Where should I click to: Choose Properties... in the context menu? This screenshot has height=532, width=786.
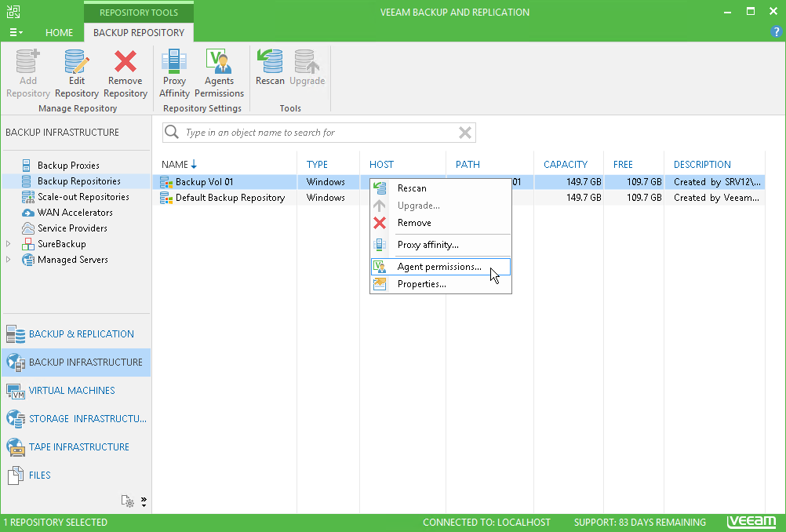coord(441,284)
